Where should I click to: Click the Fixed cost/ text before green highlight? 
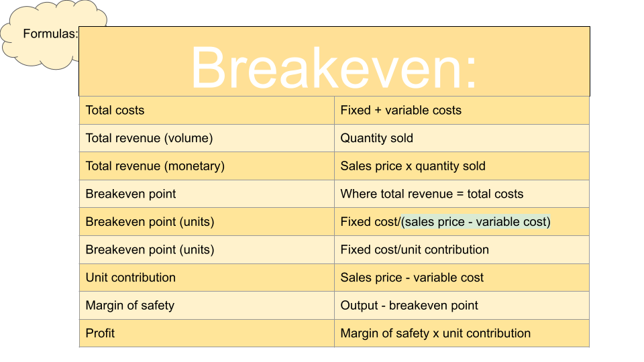point(370,222)
